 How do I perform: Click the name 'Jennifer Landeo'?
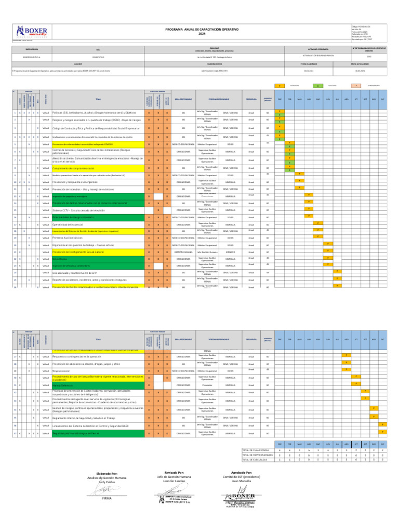(174, 481)
